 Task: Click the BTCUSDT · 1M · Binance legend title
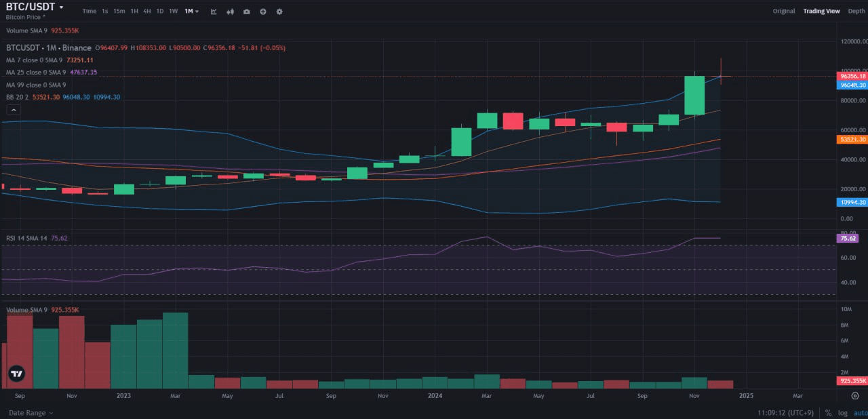[49, 48]
